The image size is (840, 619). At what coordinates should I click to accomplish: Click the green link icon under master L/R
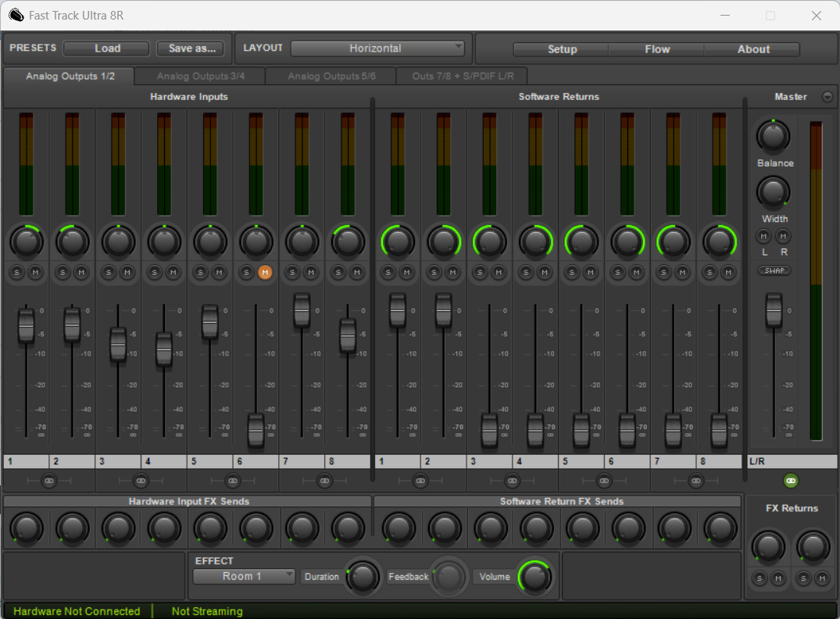pos(791,481)
